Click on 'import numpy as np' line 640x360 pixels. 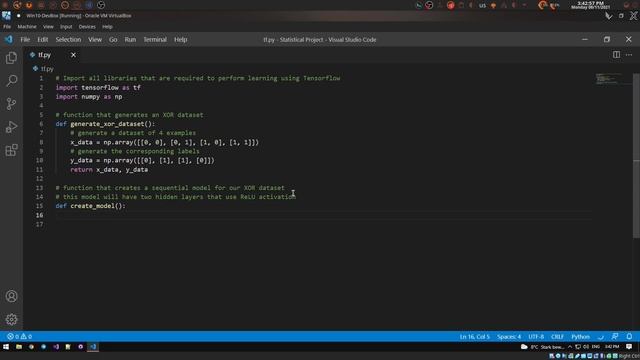pos(89,97)
